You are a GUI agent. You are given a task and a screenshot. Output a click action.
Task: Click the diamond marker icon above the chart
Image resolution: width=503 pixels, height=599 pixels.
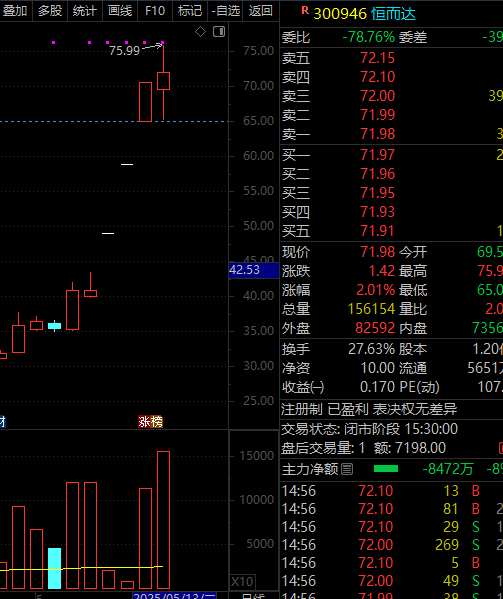click(200, 32)
